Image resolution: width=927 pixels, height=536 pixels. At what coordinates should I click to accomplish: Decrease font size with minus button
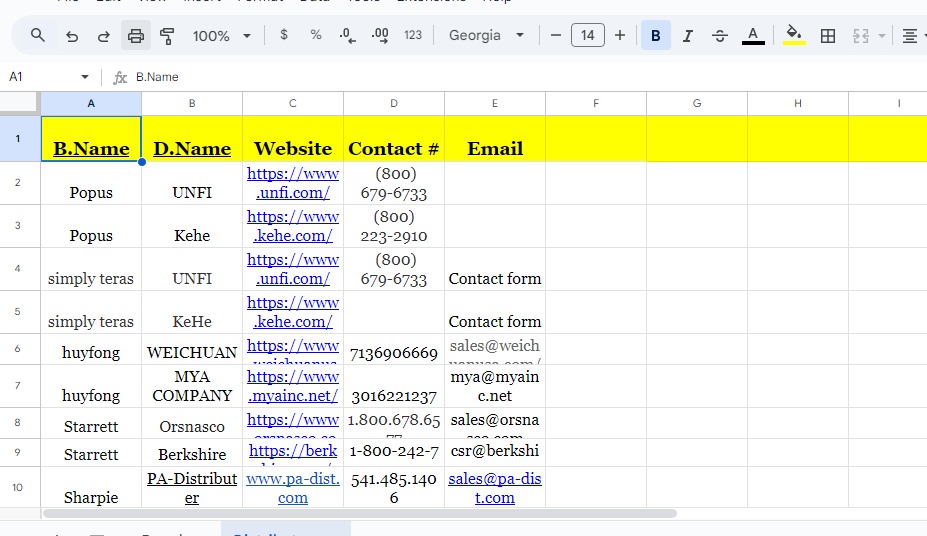click(555, 35)
